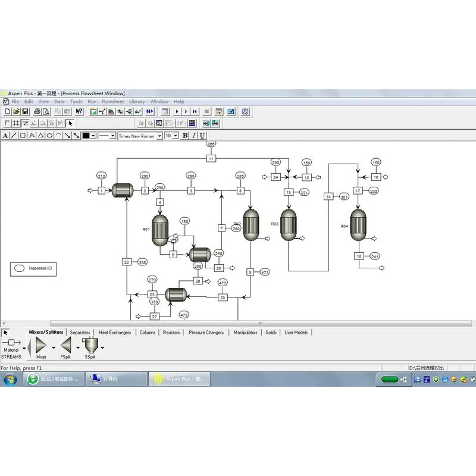Click the Windows Start button
The width and height of the screenshot is (476, 476).
pos(10,379)
